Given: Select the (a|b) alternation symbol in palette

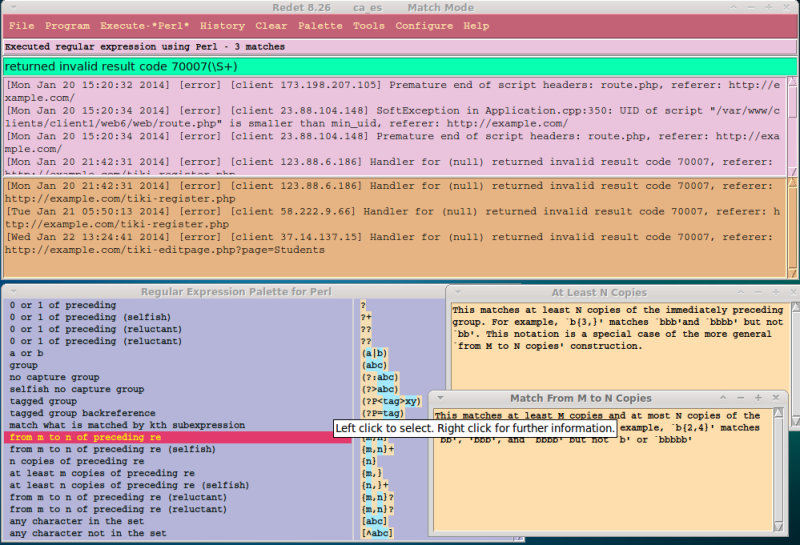Looking at the screenshot, I should [375, 353].
